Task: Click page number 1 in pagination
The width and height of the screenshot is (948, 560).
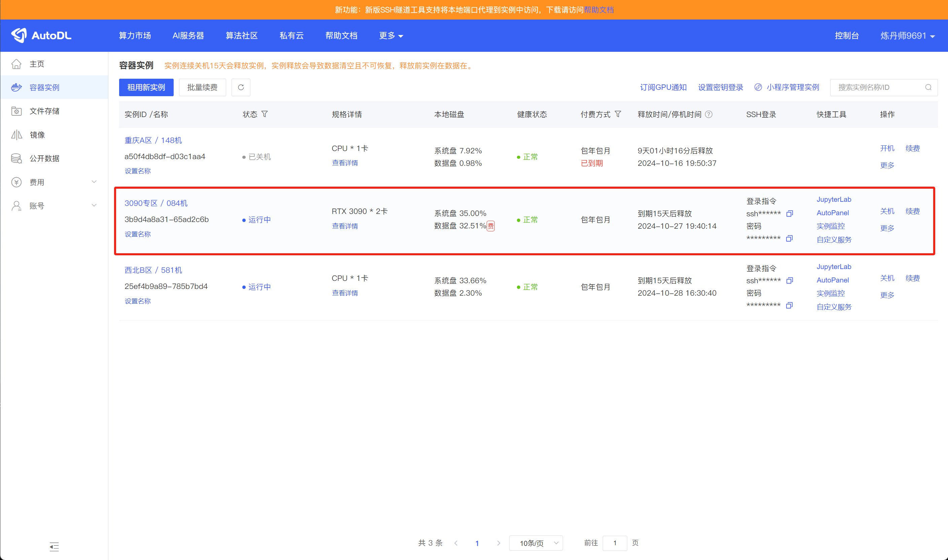Action: [x=477, y=544]
